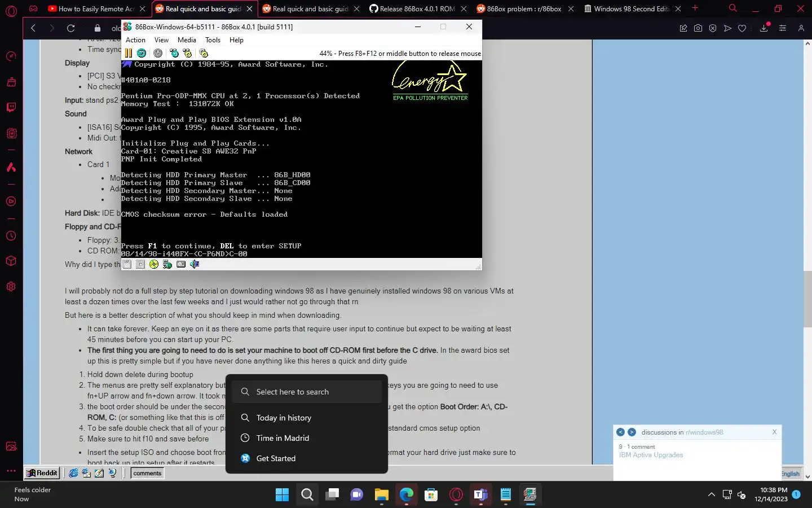The width and height of the screenshot is (812, 508).
Task: Click Select here to search field
Action: coord(307,392)
